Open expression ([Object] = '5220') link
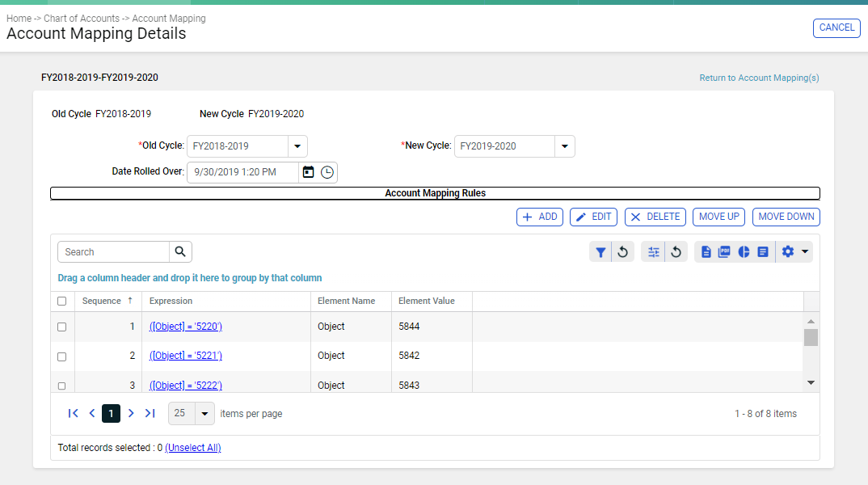 [x=185, y=327]
